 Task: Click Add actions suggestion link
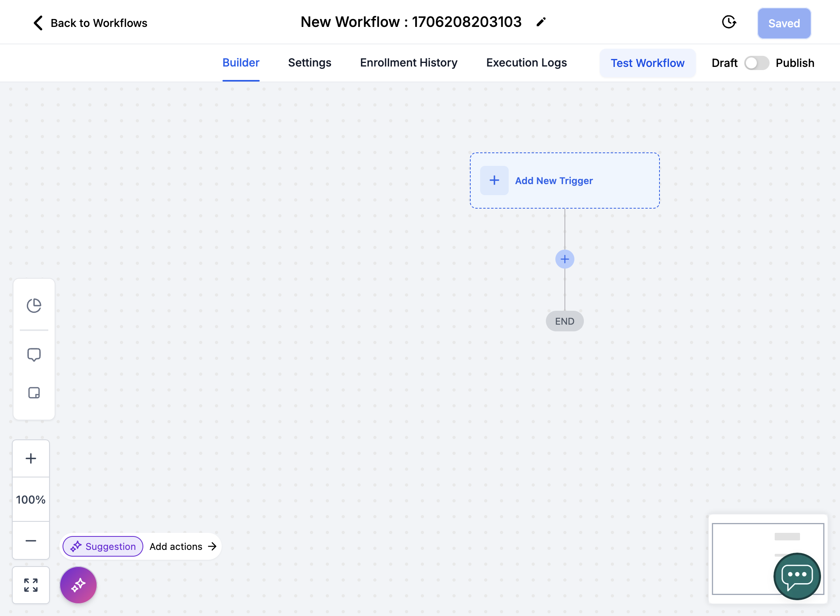(x=183, y=546)
